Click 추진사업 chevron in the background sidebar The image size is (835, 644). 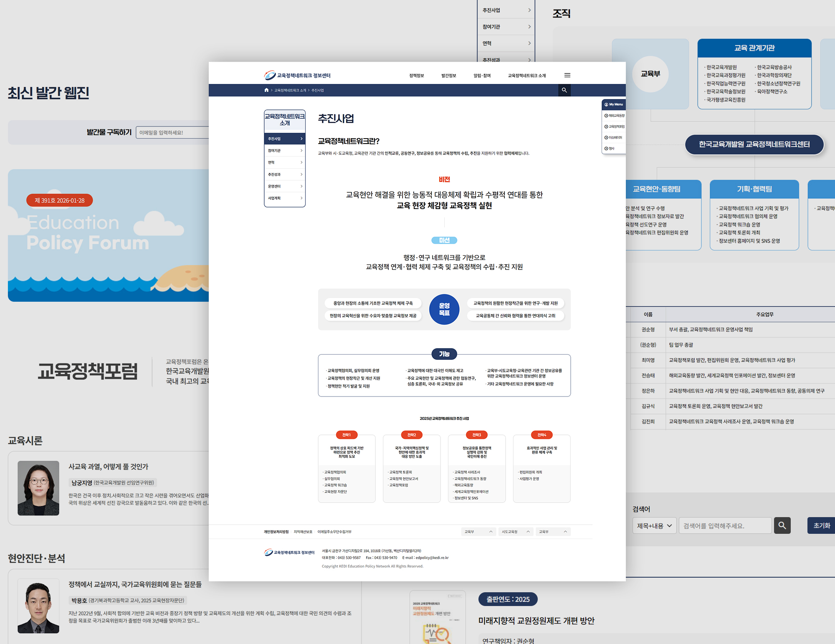(529, 10)
